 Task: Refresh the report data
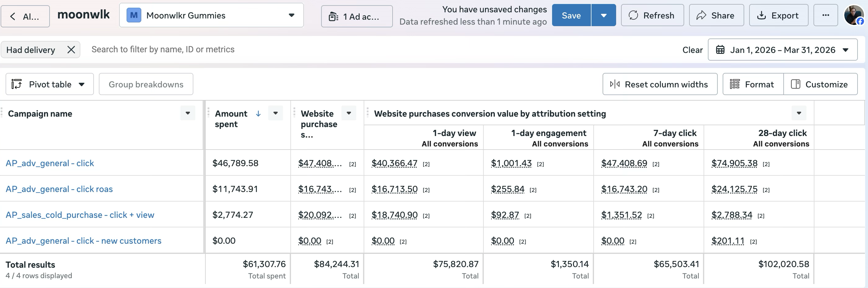[x=652, y=15]
